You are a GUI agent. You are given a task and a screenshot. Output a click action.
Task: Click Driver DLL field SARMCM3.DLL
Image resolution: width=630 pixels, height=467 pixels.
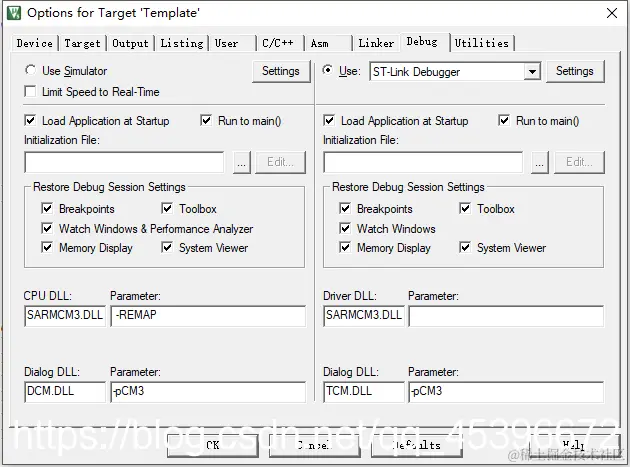[x=364, y=316]
